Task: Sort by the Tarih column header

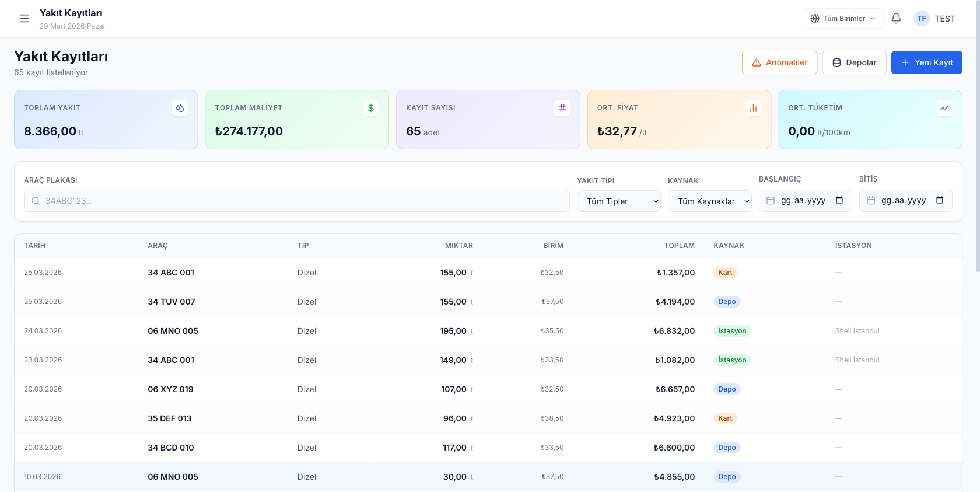Action: [34, 246]
